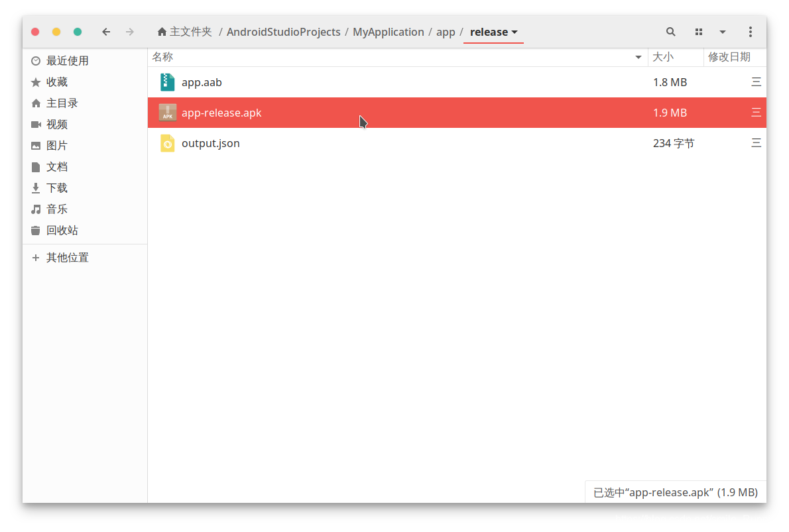Click the 1.9 MB size cell
The width and height of the screenshot is (789, 532).
pos(670,113)
